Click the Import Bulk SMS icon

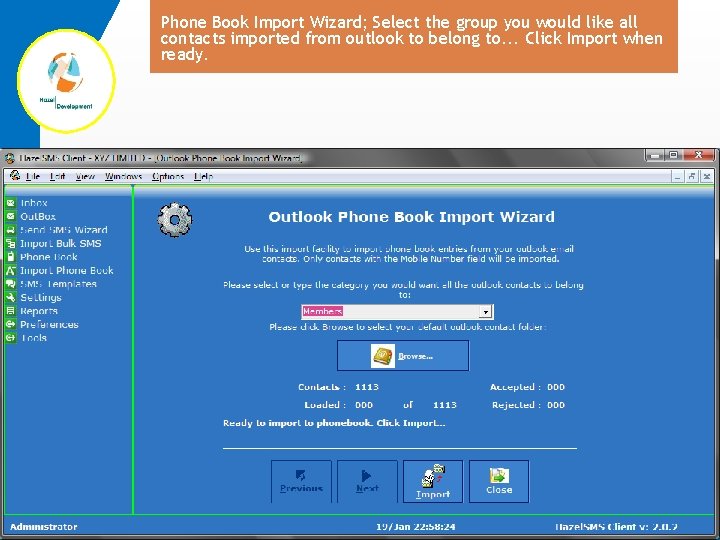click(x=11, y=243)
